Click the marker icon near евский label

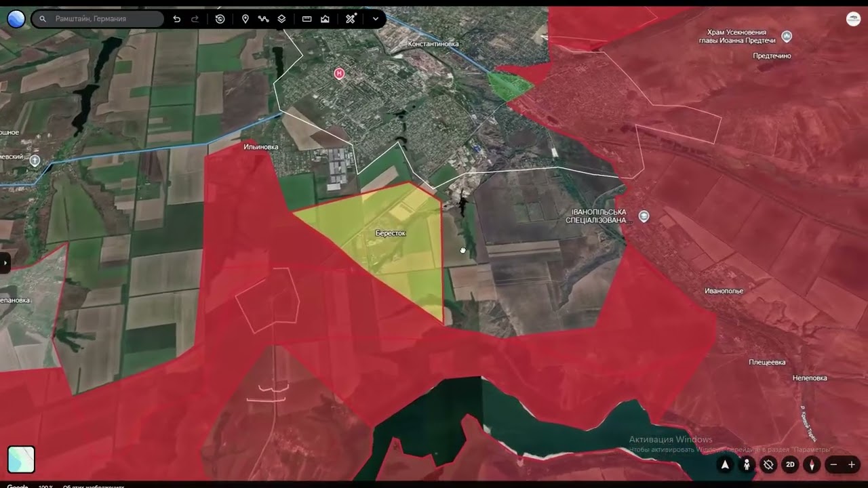pos(35,160)
